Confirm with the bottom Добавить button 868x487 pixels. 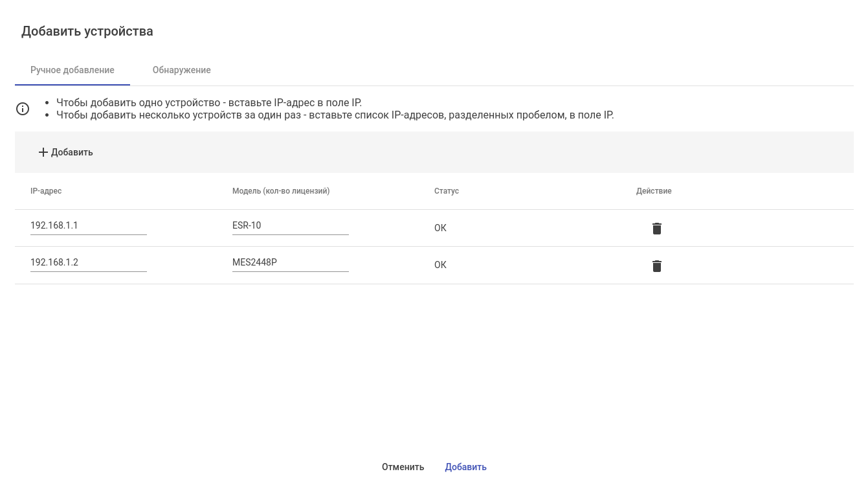[x=465, y=467]
